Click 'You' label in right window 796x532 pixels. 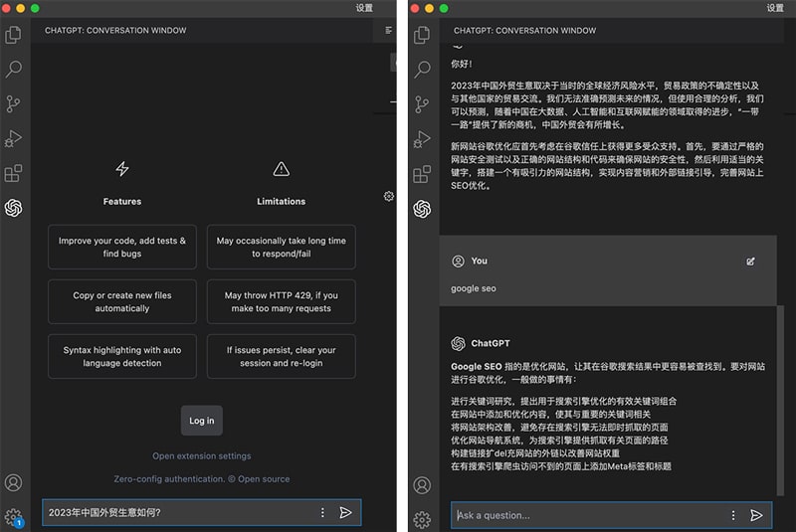[x=479, y=261]
